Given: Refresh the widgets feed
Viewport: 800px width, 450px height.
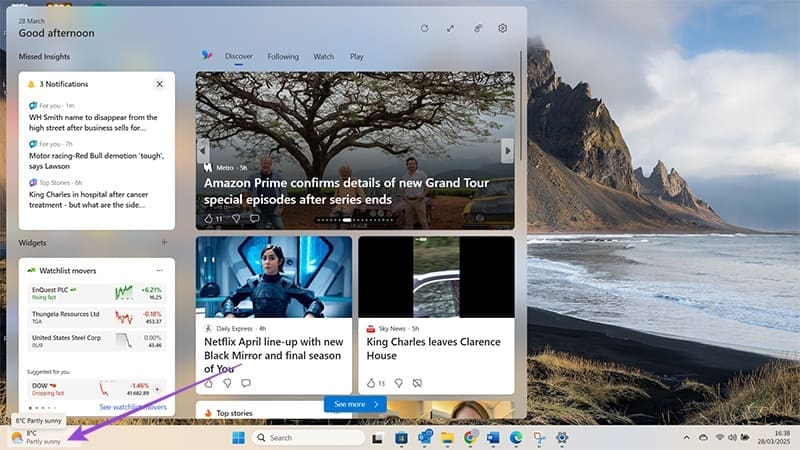Looking at the screenshot, I should (424, 29).
